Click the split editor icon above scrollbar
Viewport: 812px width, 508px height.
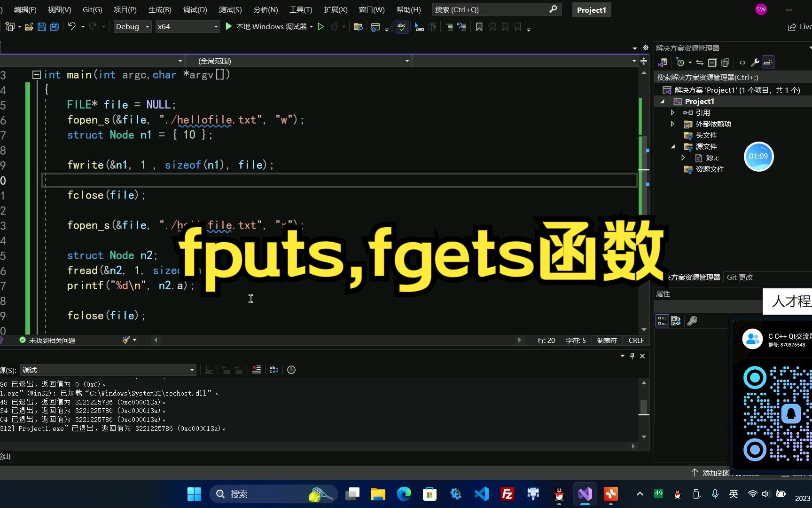click(x=644, y=61)
